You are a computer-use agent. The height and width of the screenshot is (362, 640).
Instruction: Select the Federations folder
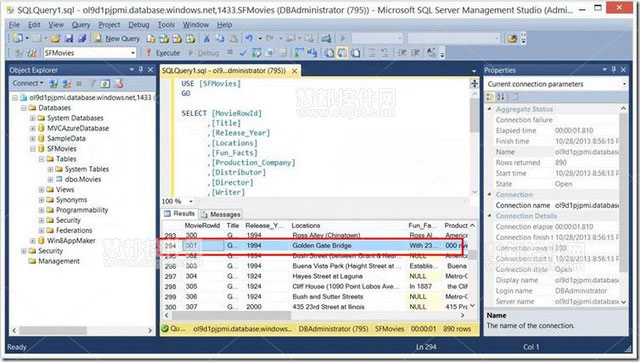tap(74, 230)
